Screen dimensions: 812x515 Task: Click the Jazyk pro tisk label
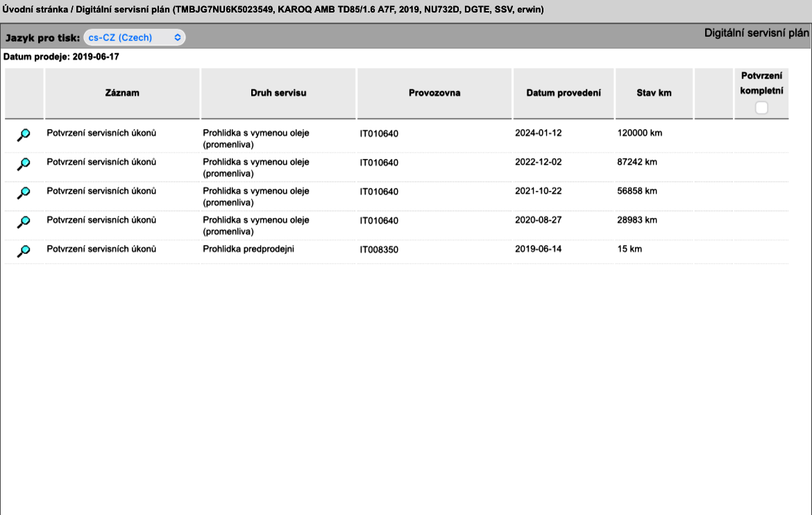42,37
